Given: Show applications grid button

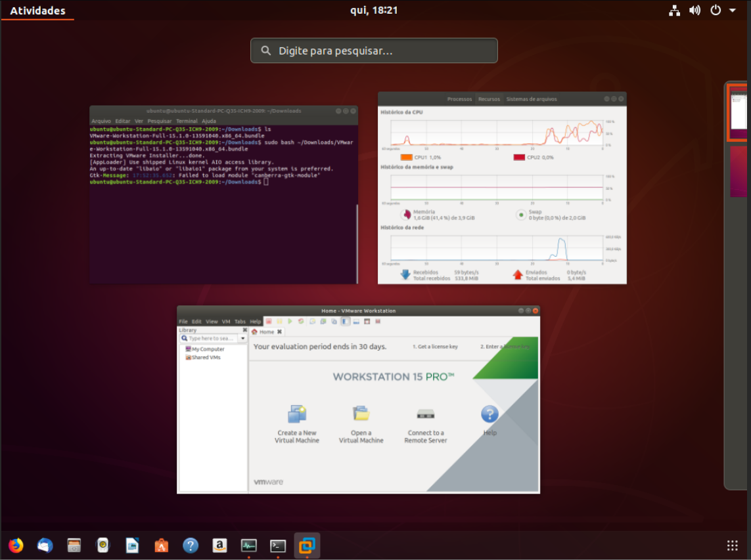Looking at the screenshot, I should click(x=733, y=545).
